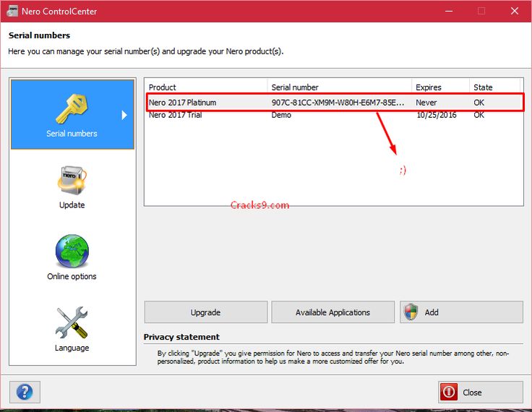Open the Serial numbers key icon
Image resolution: width=532 pixels, height=412 pixels.
coord(72,109)
